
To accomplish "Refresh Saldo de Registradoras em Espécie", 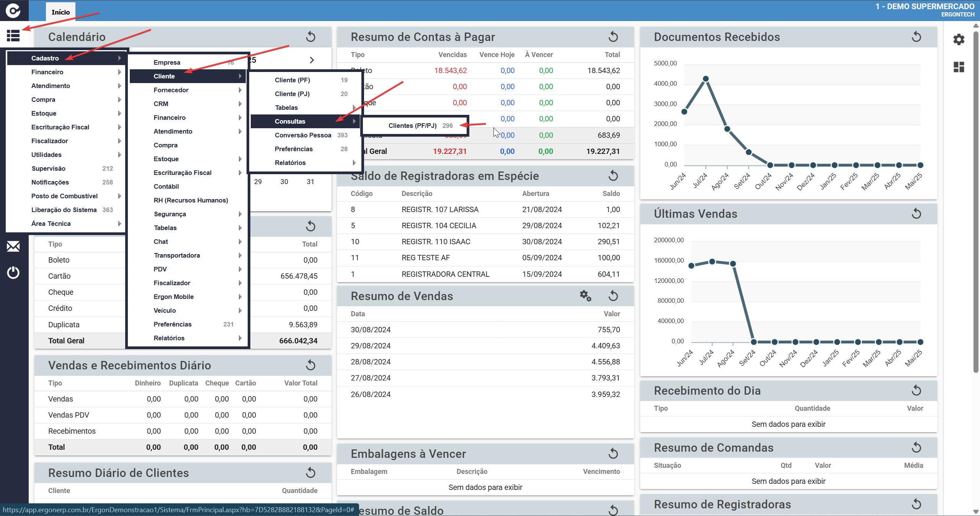I will tap(613, 176).
